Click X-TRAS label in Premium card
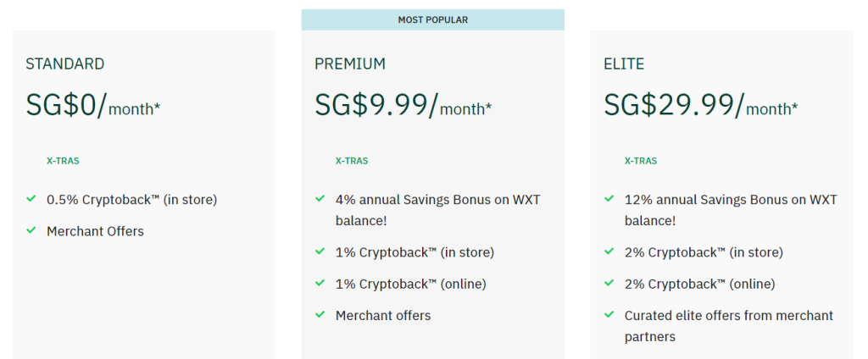 [352, 162]
